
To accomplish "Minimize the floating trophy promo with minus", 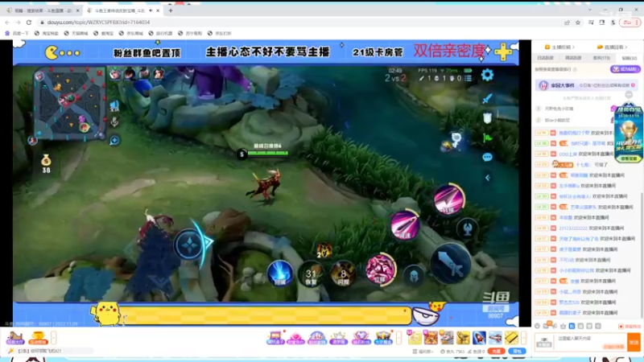I will tap(629, 95).
